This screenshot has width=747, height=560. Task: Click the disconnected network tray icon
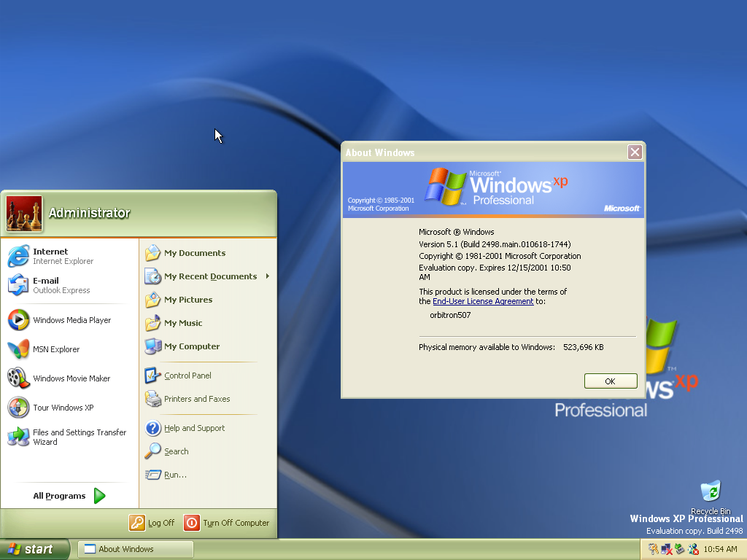tap(667, 549)
